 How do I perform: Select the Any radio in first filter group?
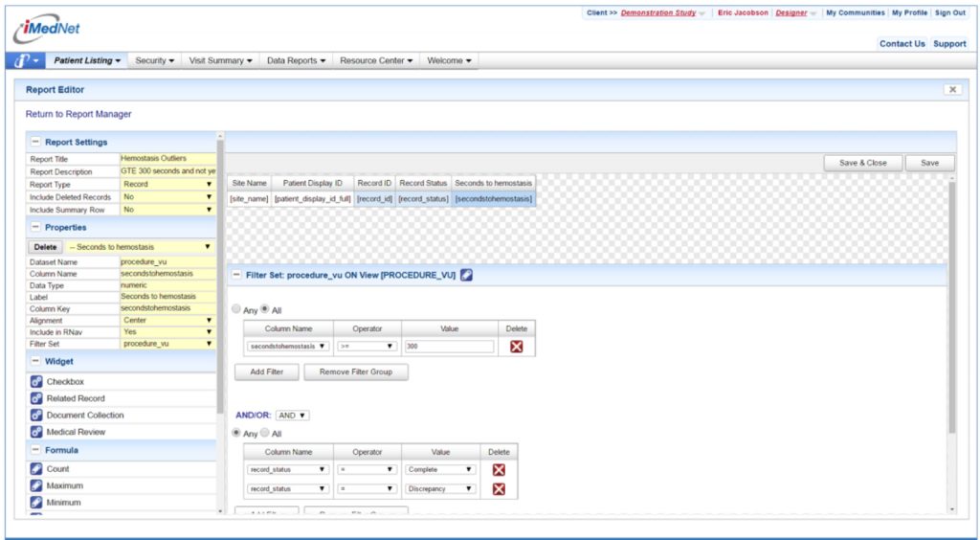(237, 310)
